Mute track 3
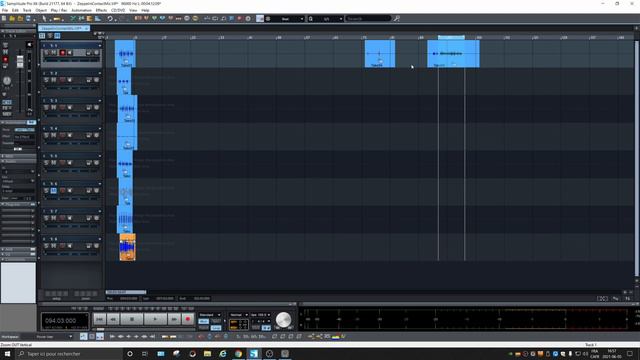The width and height of the screenshot is (640, 360). (53, 108)
